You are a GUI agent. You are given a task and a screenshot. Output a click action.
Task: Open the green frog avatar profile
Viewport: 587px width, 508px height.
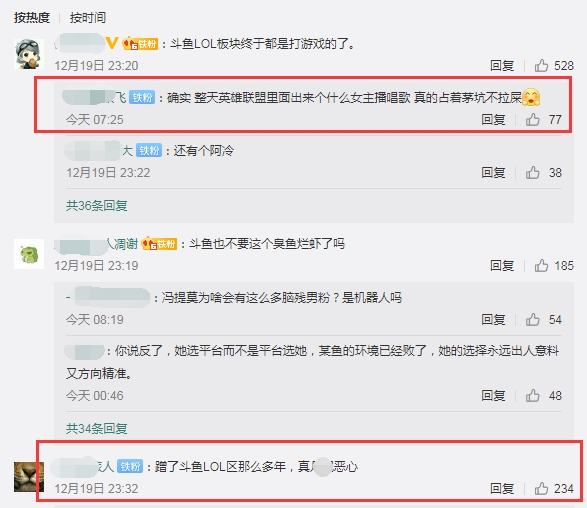point(29,254)
